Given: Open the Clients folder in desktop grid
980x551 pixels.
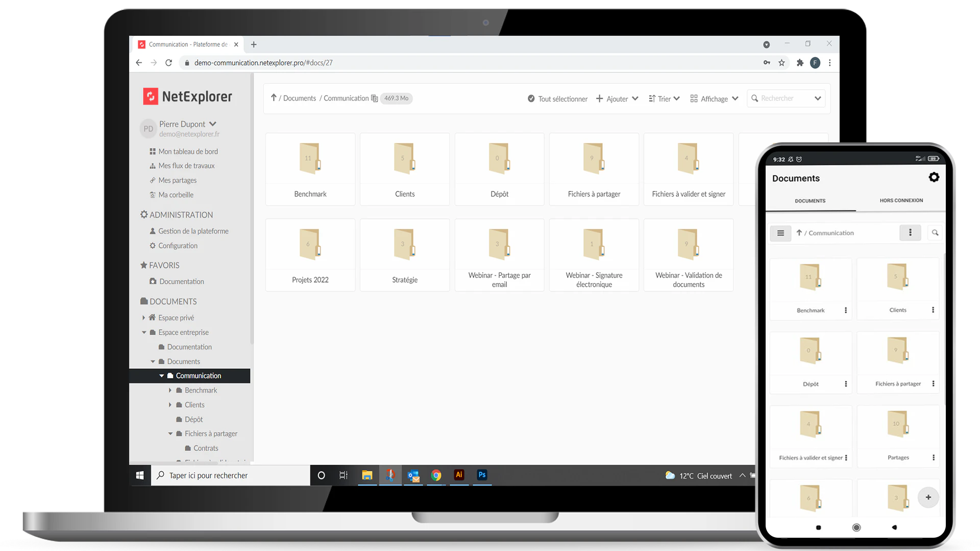Looking at the screenshot, I should [x=405, y=169].
